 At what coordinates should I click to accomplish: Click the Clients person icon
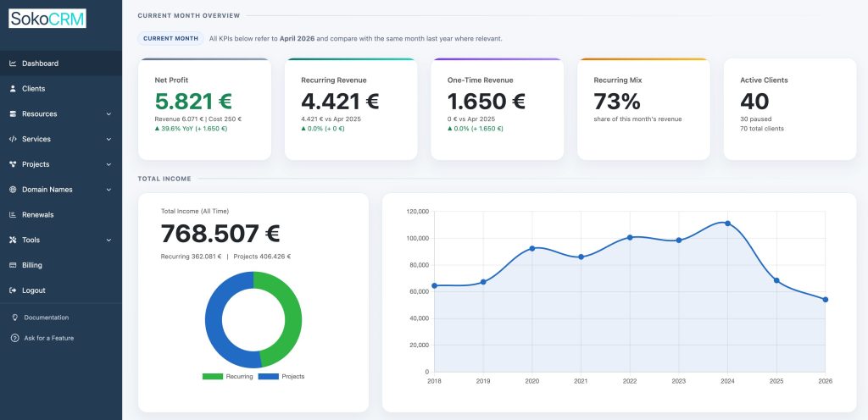click(13, 88)
